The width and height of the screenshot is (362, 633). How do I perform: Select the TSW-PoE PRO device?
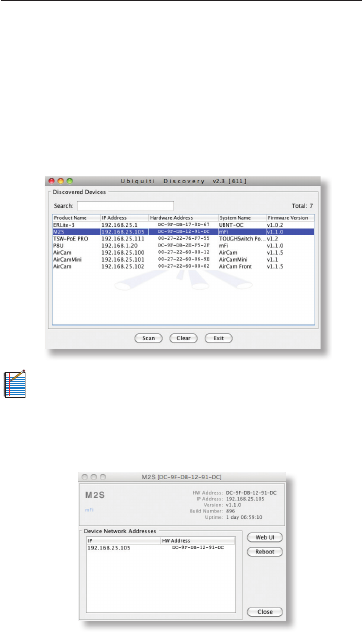pos(184,239)
